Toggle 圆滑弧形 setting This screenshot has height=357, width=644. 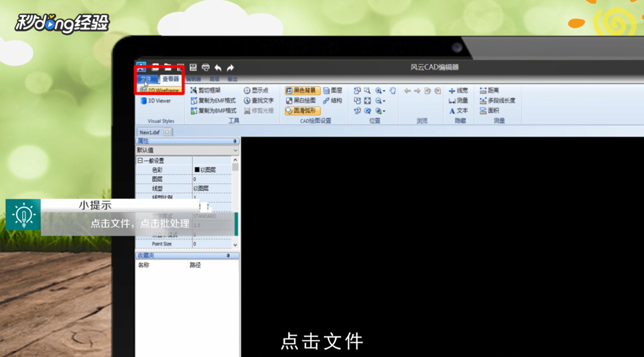pyautogui.click(x=302, y=111)
